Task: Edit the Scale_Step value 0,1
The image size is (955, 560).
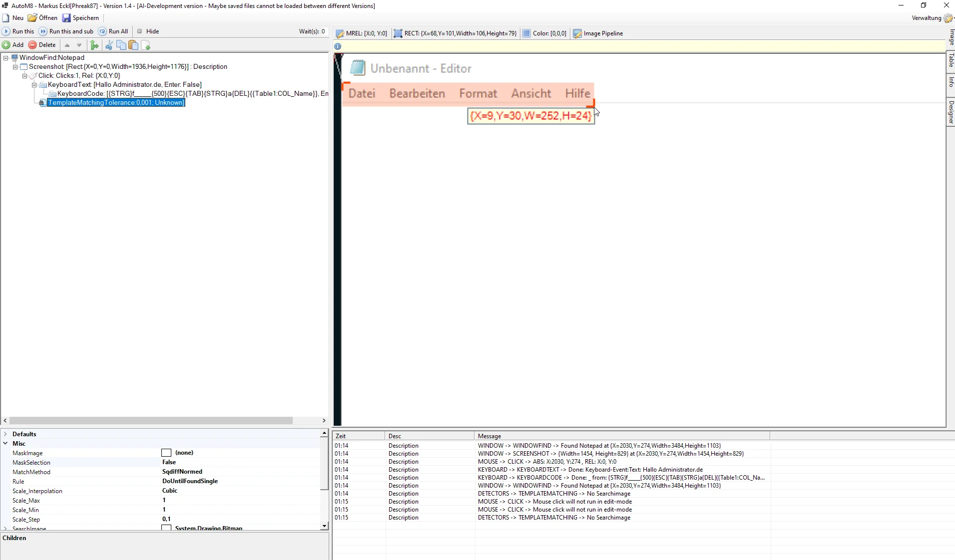Action: [x=240, y=520]
